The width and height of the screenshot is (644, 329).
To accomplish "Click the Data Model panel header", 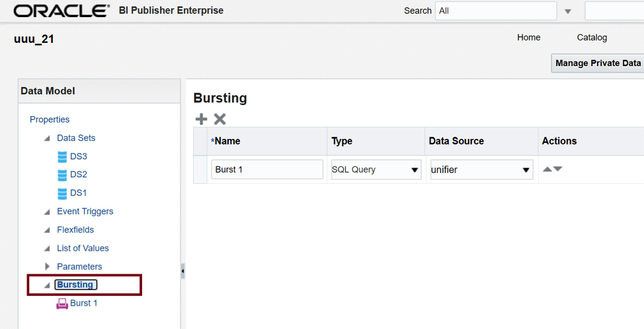I will [x=99, y=91].
